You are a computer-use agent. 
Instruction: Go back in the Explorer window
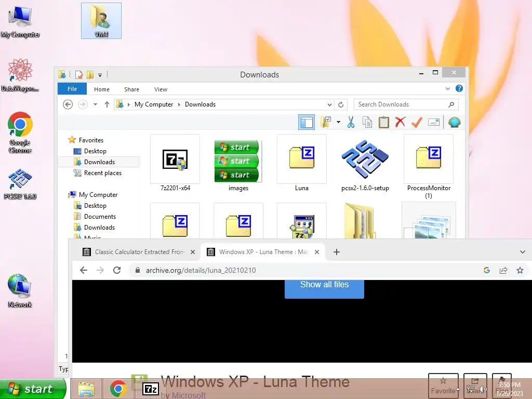(68, 104)
